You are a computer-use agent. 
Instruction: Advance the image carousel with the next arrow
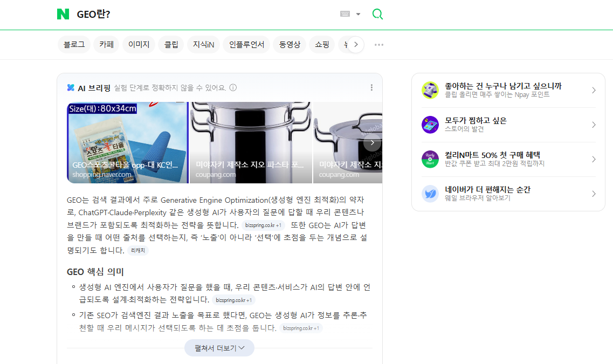point(372,143)
